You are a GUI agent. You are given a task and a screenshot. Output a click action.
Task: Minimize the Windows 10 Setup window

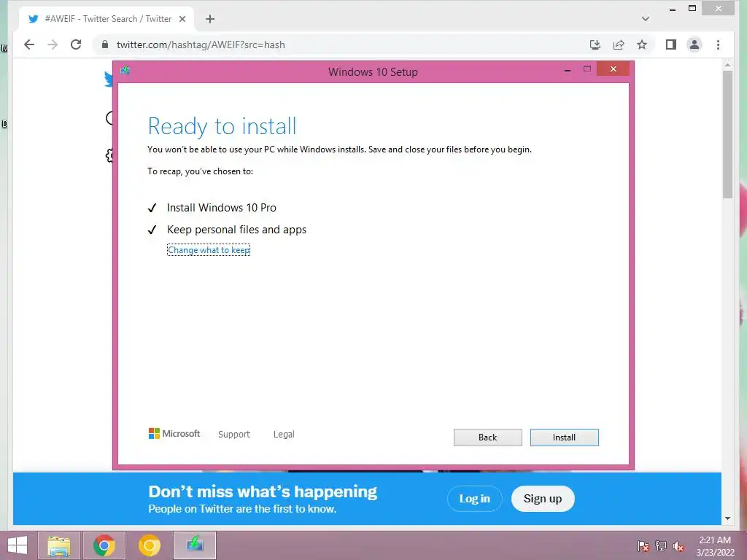pos(568,70)
